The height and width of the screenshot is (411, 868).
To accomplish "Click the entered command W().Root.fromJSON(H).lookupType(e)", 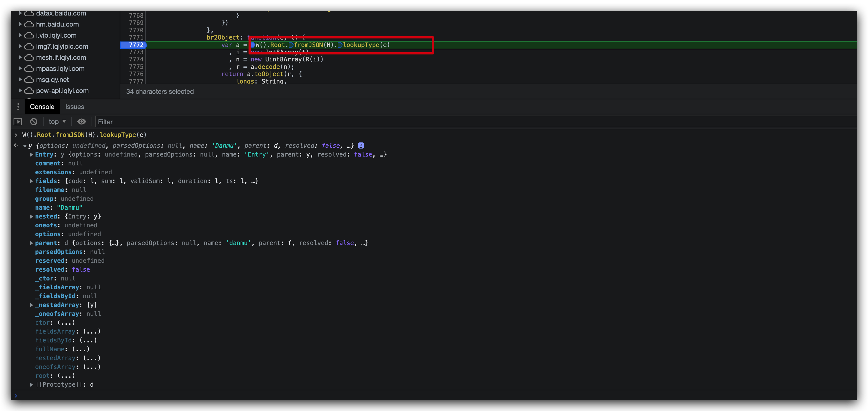I will [x=84, y=135].
